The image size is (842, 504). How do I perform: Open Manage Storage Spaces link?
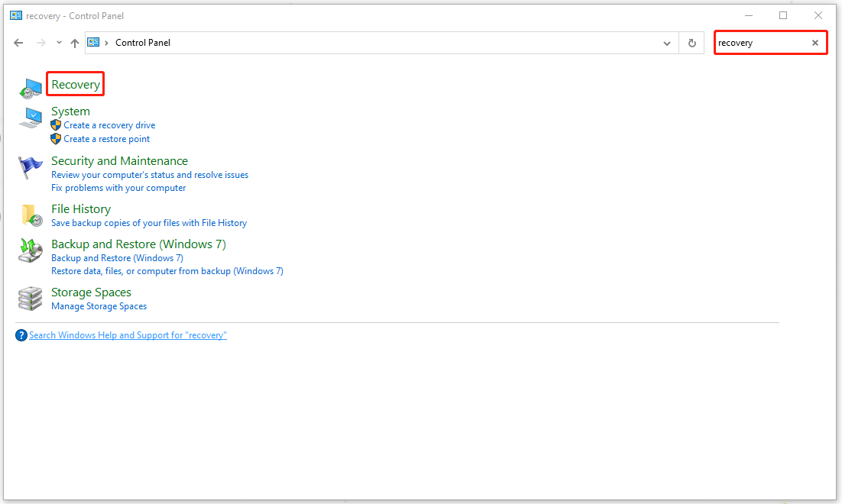pos(99,306)
